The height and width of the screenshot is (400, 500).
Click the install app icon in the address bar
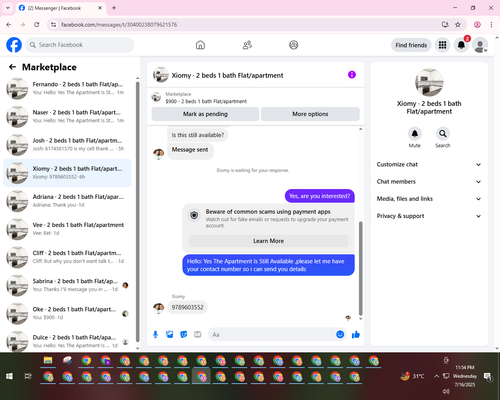point(445,25)
